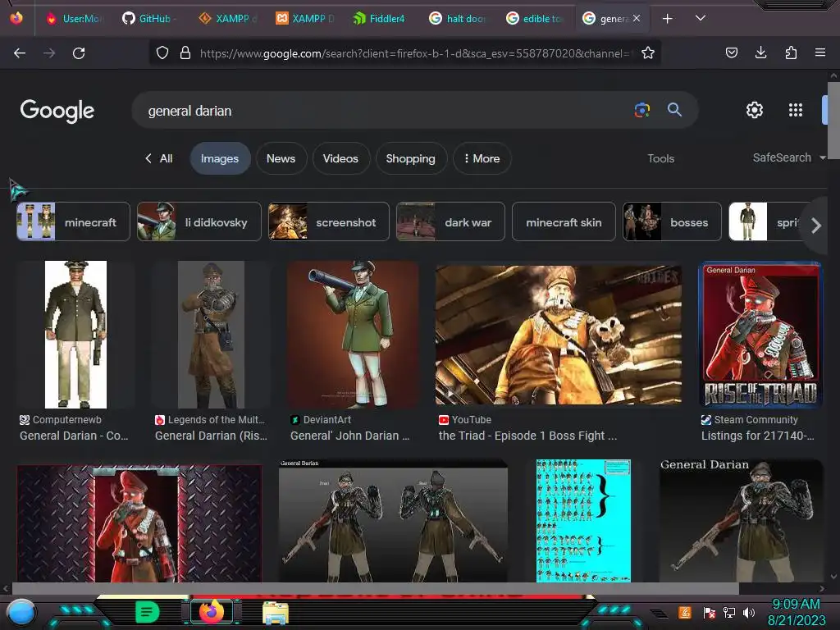Click the Google logo
This screenshot has height=630, width=840.
point(57,111)
